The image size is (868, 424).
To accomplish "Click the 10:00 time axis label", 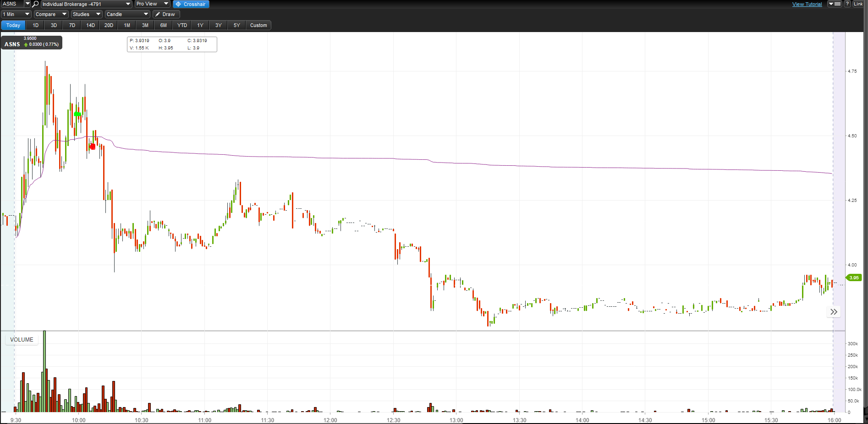I will pos(78,420).
